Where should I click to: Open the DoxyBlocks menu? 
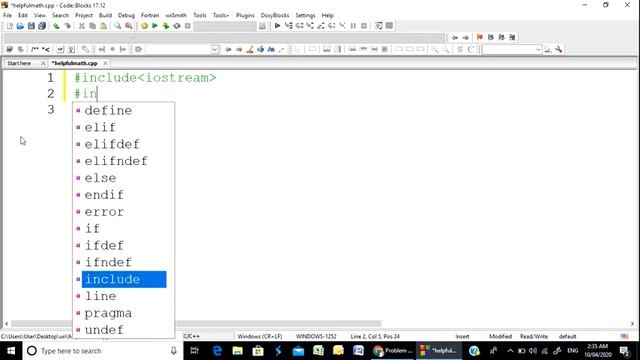point(275,15)
